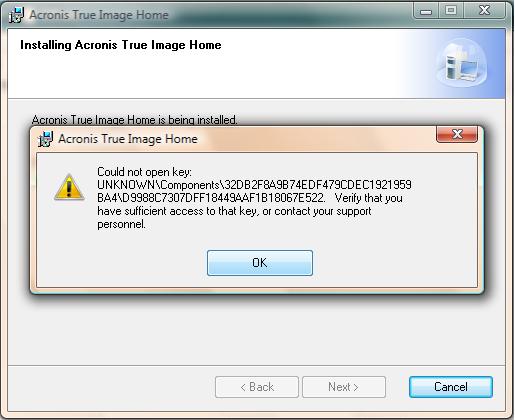The image size is (515, 420).
Task: Click the installer icon in error dialog title bar
Action: [46, 139]
